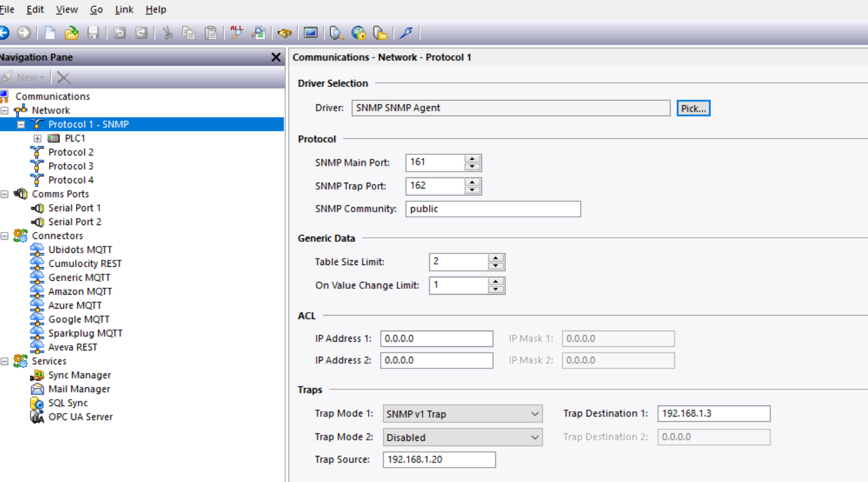Click the blue display screen toolbar icon
Image resolution: width=868 pixels, height=482 pixels.
[x=311, y=33]
